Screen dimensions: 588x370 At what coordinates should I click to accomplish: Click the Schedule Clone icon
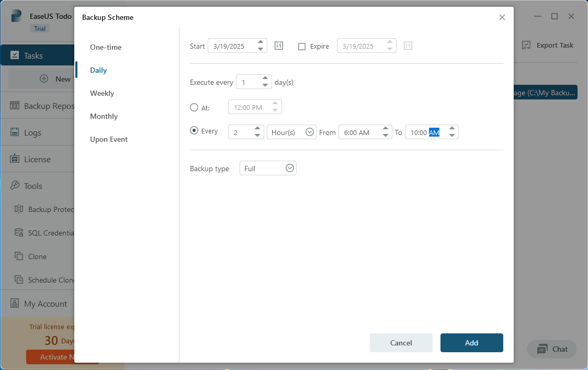[19, 279]
